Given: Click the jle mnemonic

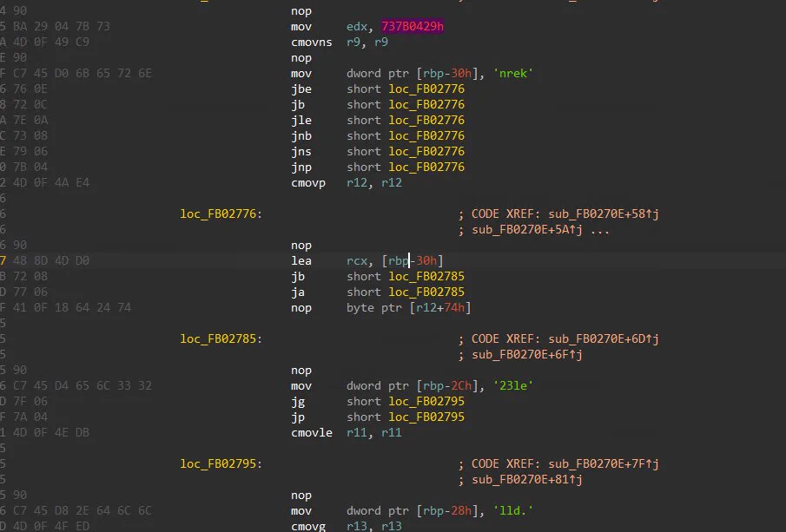Looking at the screenshot, I should [301, 121].
